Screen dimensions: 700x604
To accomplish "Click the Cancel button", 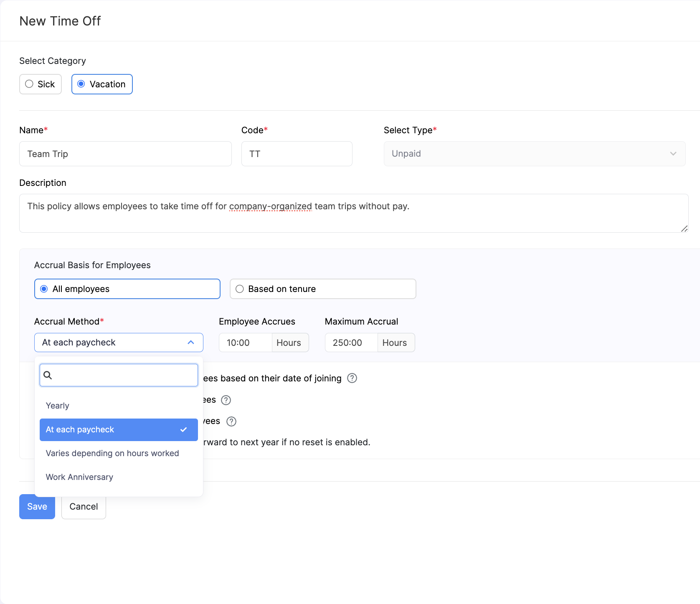I will click(x=84, y=507).
